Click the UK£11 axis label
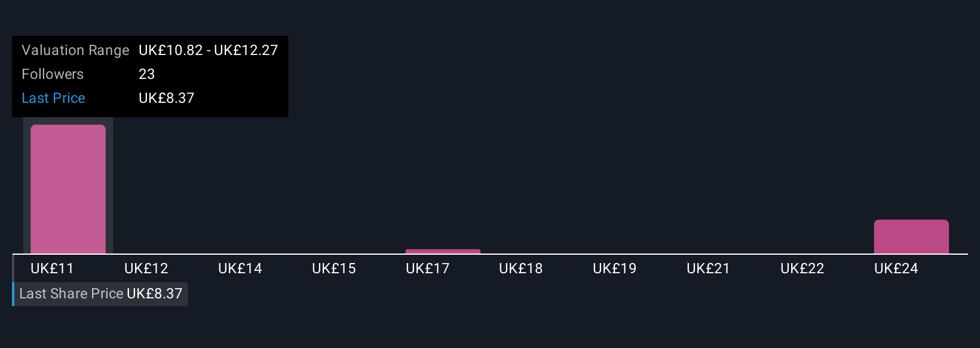Screen dimensions: 980x348 [52, 268]
